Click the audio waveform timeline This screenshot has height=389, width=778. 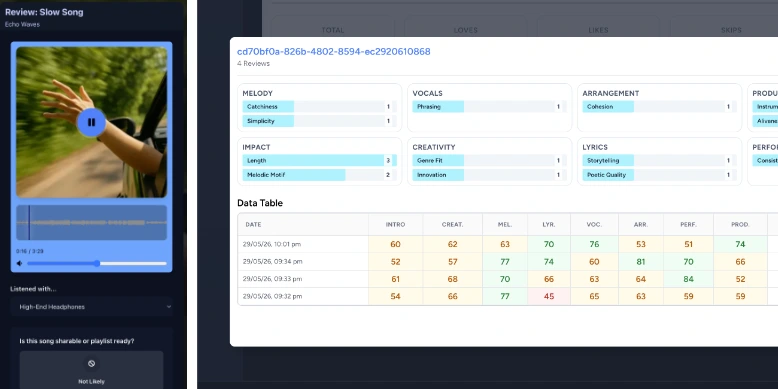(x=91, y=223)
